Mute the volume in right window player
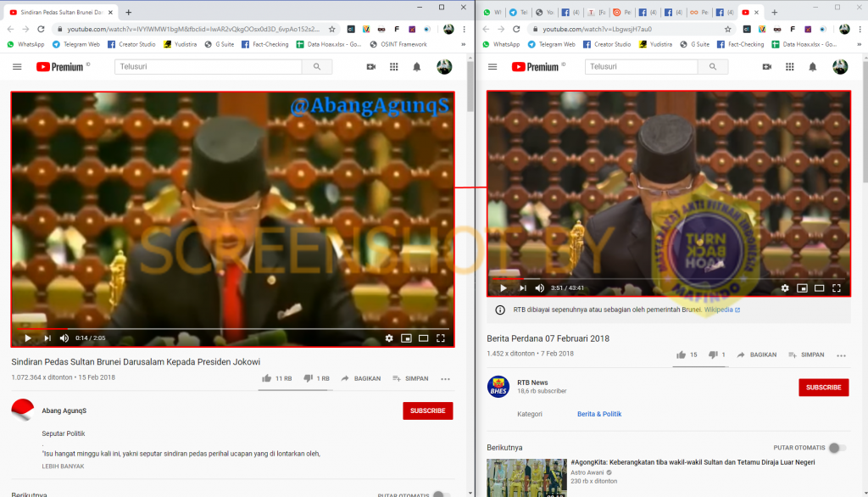This screenshot has height=497, width=868. (540, 288)
